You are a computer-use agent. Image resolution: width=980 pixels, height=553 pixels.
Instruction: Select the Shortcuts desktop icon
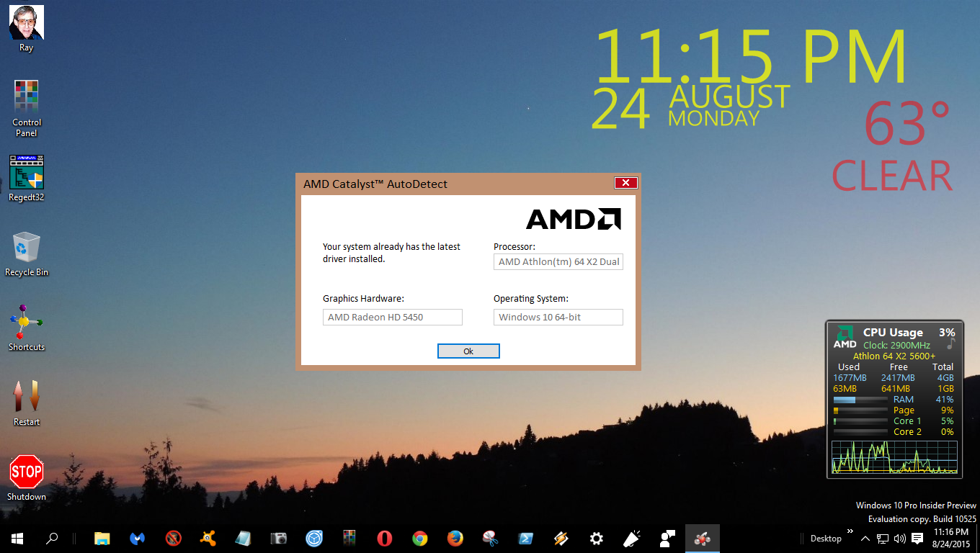tap(27, 328)
